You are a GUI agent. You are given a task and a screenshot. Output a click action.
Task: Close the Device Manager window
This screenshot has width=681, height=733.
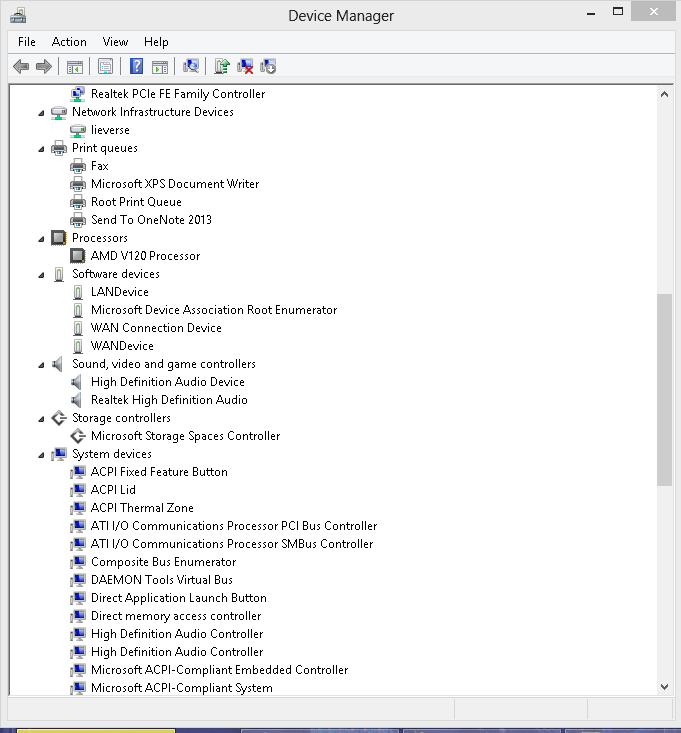653,12
